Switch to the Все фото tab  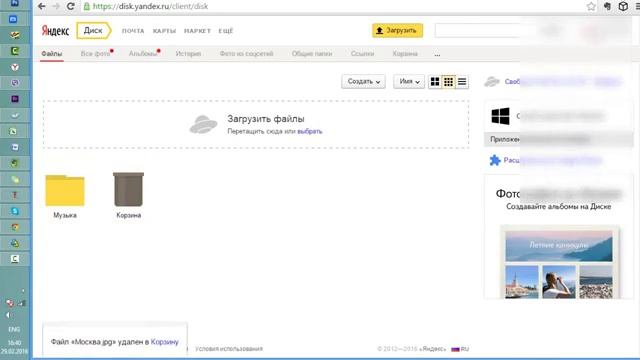(x=96, y=54)
